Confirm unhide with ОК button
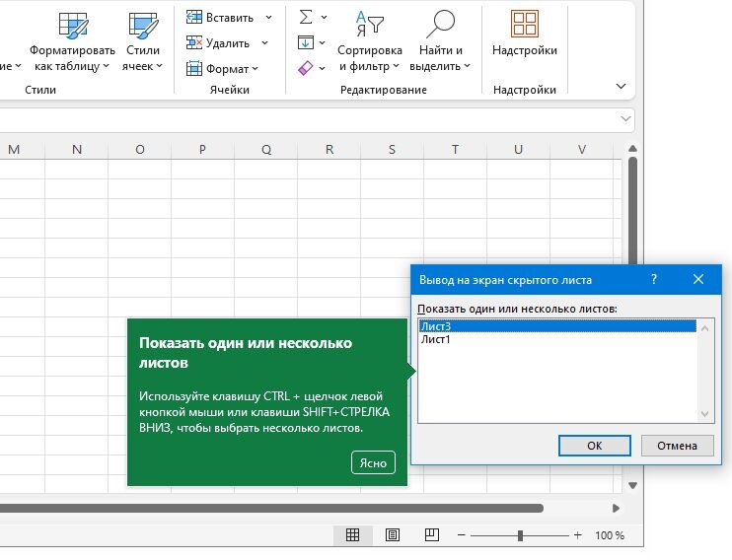The height and width of the screenshot is (560, 732). pos(595,446)
